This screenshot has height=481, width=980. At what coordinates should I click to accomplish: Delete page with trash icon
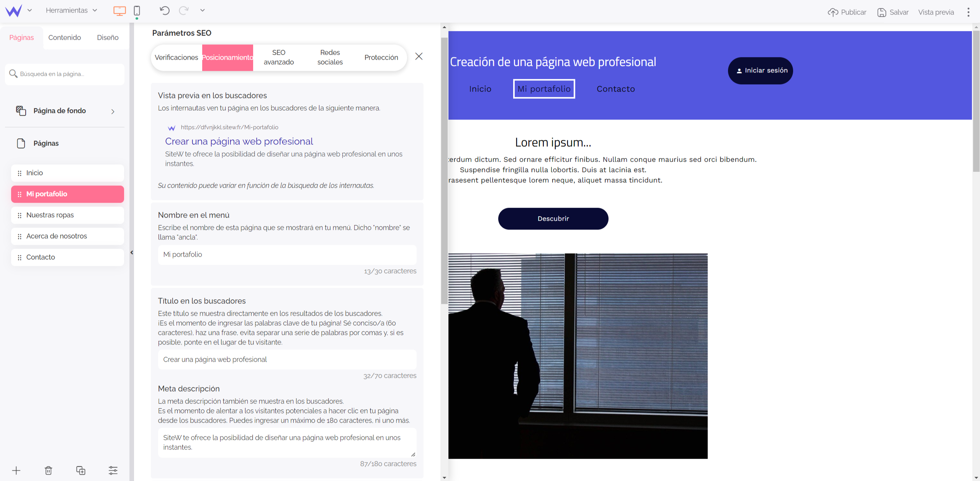(48, 470)
